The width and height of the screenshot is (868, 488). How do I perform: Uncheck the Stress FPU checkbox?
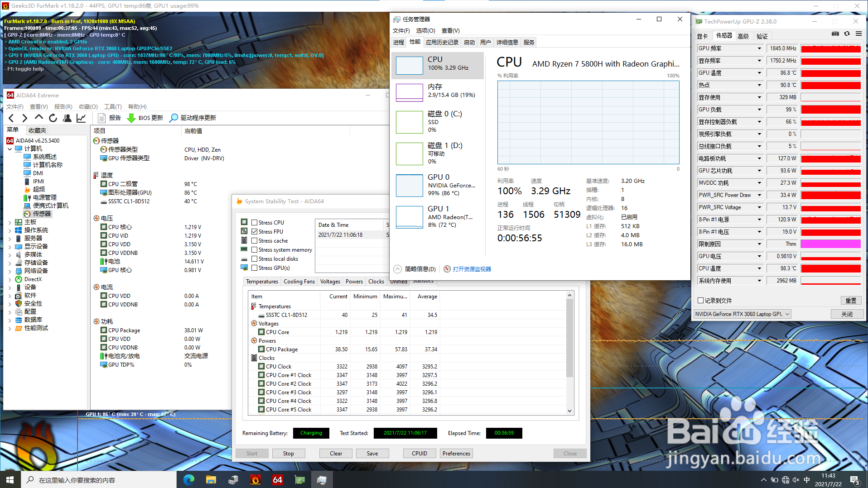click(x=255, y=232)
